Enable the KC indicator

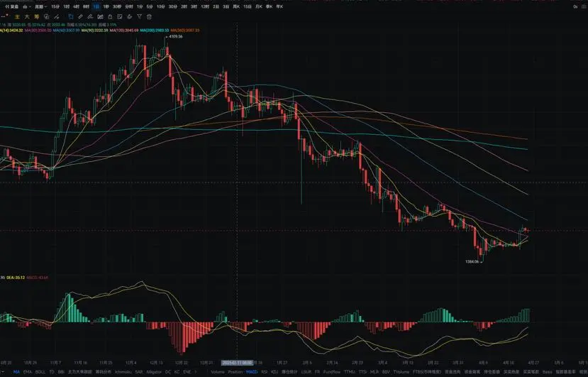177,372
